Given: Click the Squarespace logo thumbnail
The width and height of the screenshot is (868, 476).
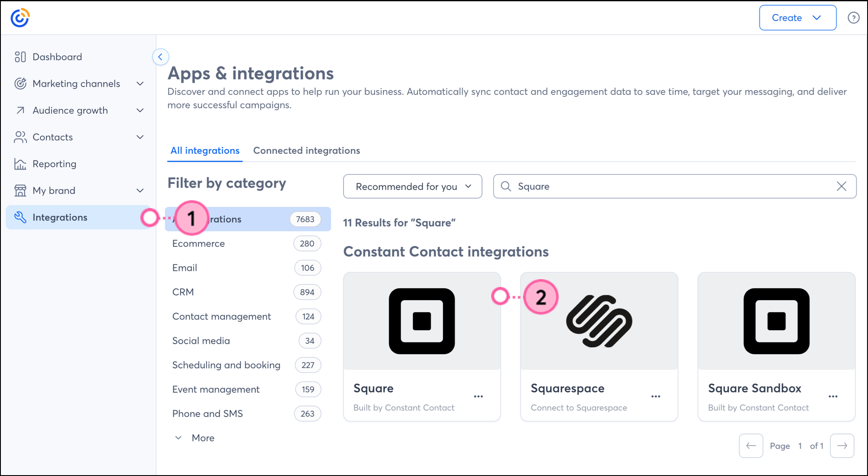Looking at the screenshot, I should [x=599, y=321].
